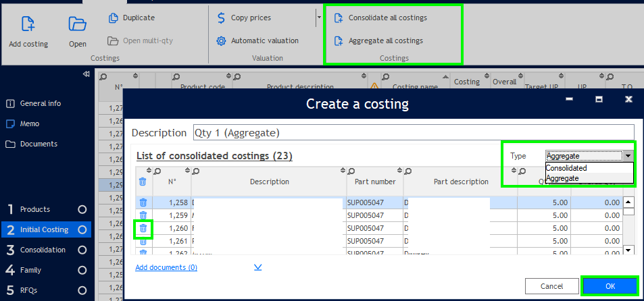Viewport: 644px width, 301px height.
Task: Click Aggregate all costings
Action: (x=378, y=40)
